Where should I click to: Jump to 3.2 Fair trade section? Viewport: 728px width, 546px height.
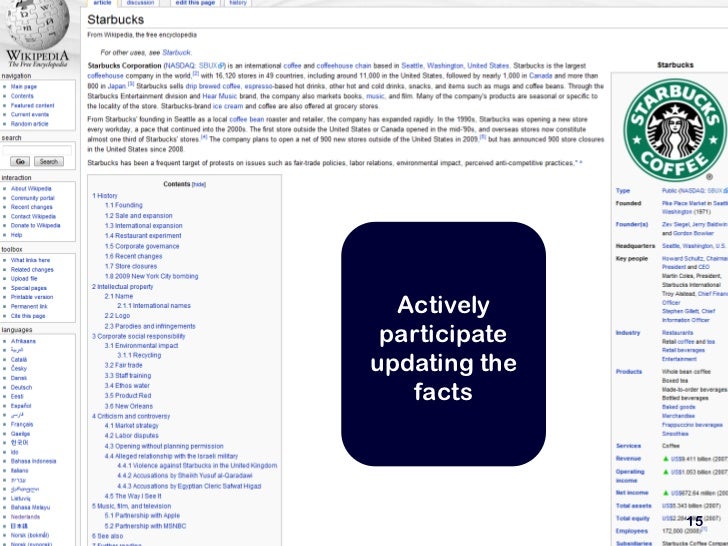[x=123, y=365]
